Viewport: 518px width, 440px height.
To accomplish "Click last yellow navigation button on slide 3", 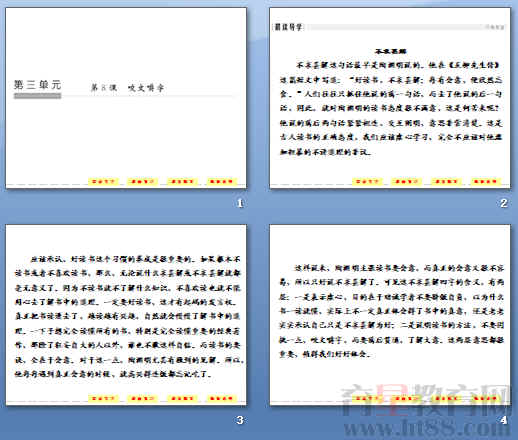I will pos(222,398).
